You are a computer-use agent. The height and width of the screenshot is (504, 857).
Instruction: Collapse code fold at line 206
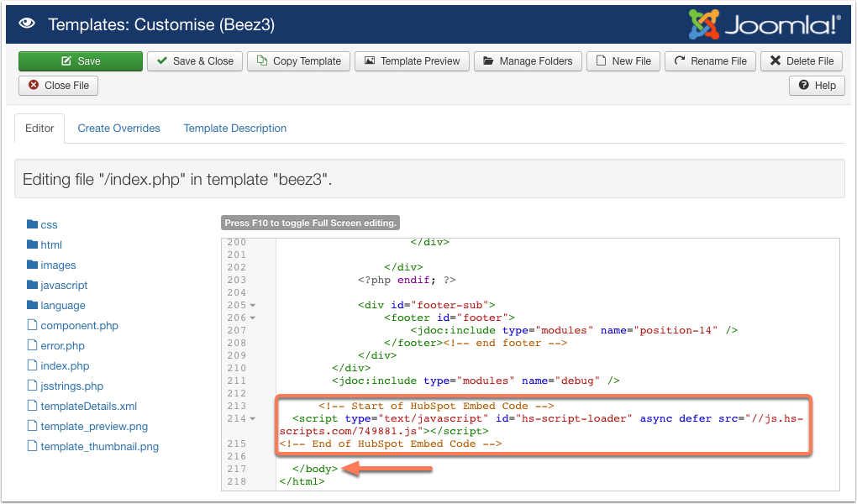coord(253,318)
